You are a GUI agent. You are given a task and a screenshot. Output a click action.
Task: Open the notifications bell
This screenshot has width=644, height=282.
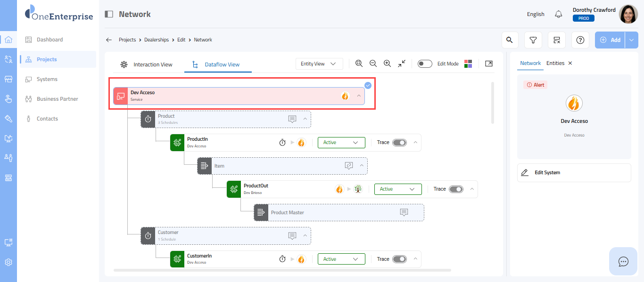[559, 14]
